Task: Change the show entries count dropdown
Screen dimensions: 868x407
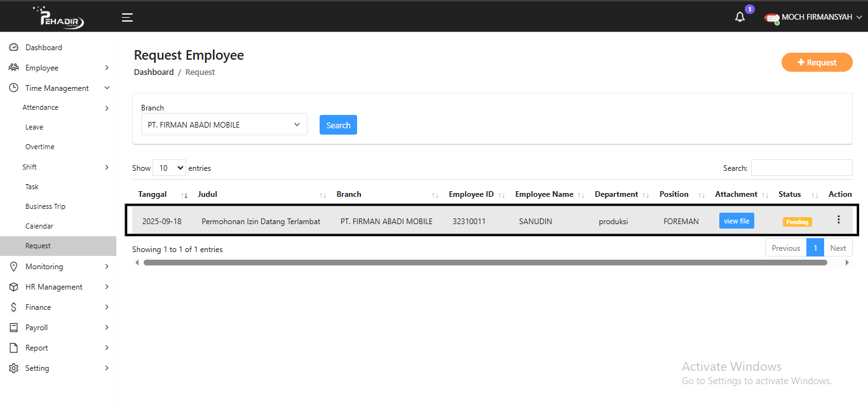Action: (170, 168)
